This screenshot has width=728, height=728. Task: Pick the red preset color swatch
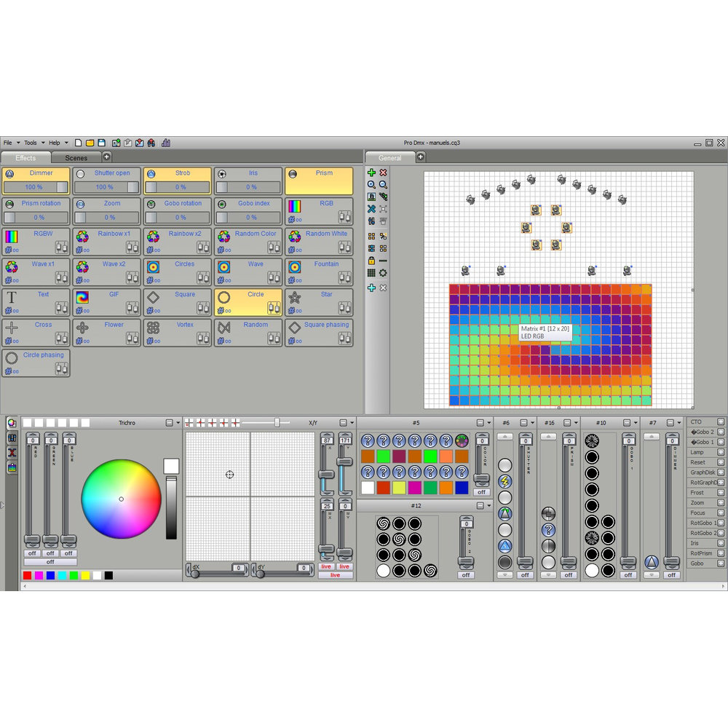pyautogui.click(x=28, y=575)
